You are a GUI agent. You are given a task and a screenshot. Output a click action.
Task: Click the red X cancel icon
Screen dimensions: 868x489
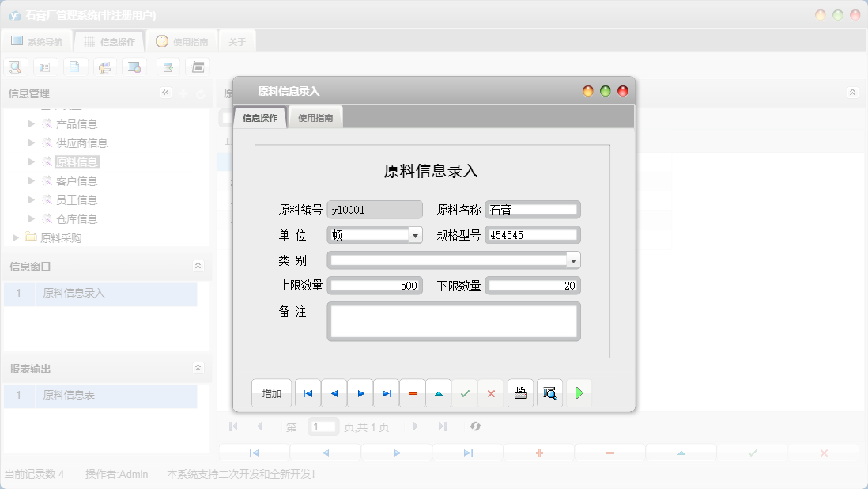coord(491,393)
